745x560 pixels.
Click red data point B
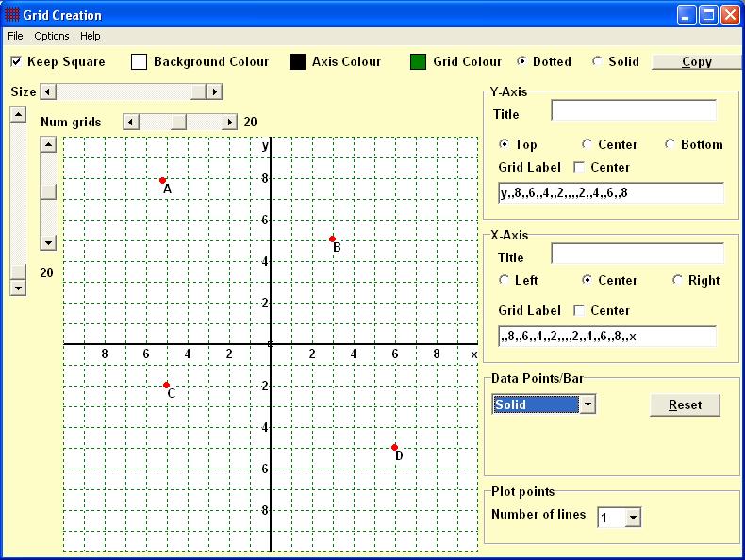click(332, 239)
